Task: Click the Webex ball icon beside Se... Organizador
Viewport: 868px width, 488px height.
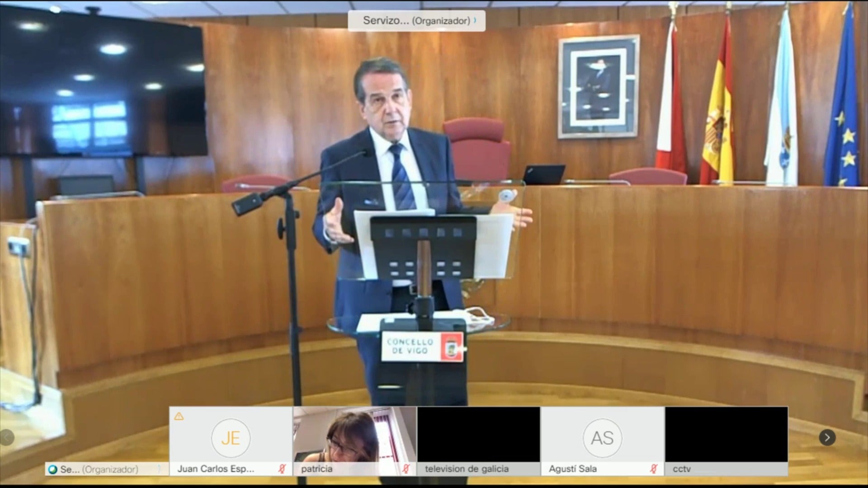Action: 53,469
